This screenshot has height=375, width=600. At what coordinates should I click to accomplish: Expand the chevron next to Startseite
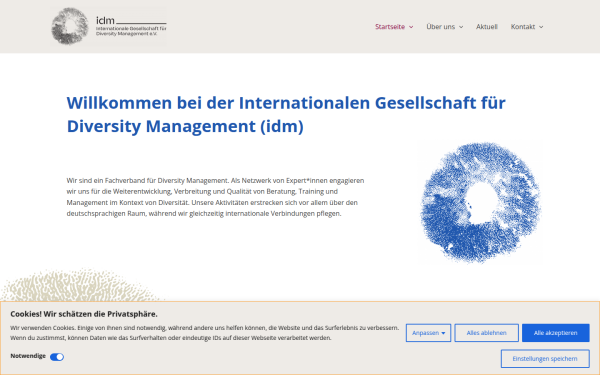tap(411, 27)
